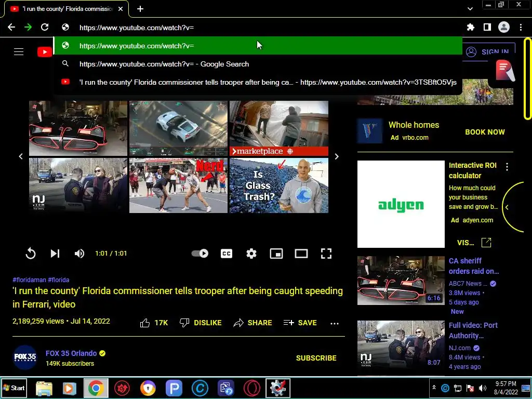532x399 pixels.
Task: Pick the 'I run the county' history suggestion
Action: 258,82
